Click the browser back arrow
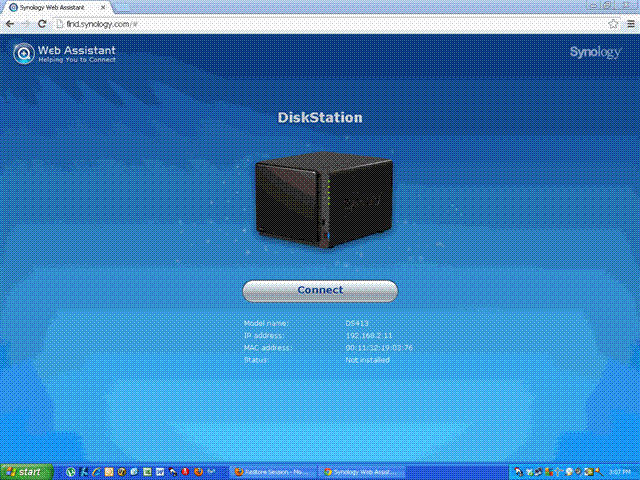This screenshot has width=640, height=480. point(9,24)
